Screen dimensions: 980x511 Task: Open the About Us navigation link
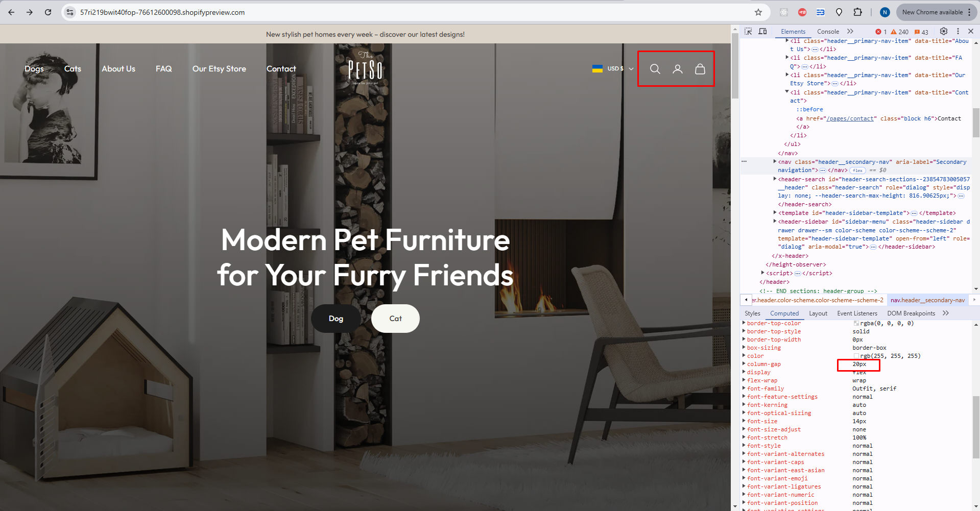coord(118,69)
